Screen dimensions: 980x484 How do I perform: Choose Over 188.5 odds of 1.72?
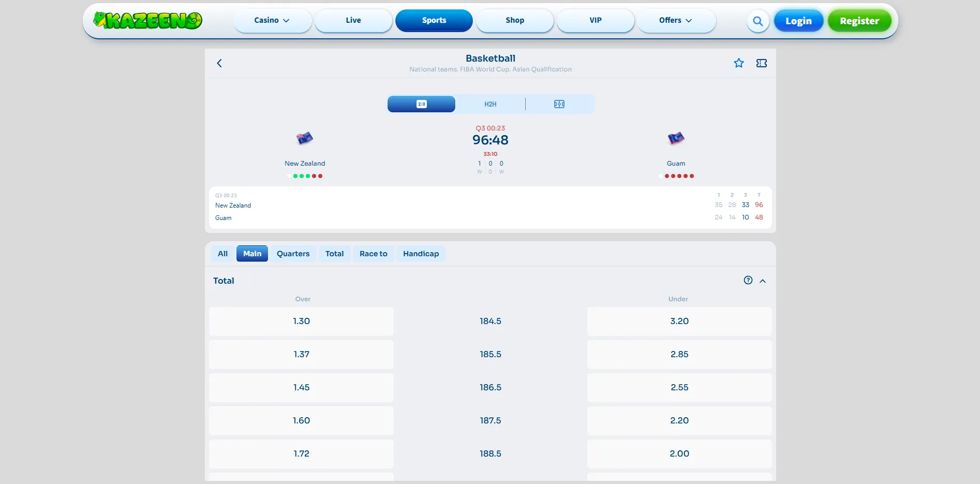point(301,453)
